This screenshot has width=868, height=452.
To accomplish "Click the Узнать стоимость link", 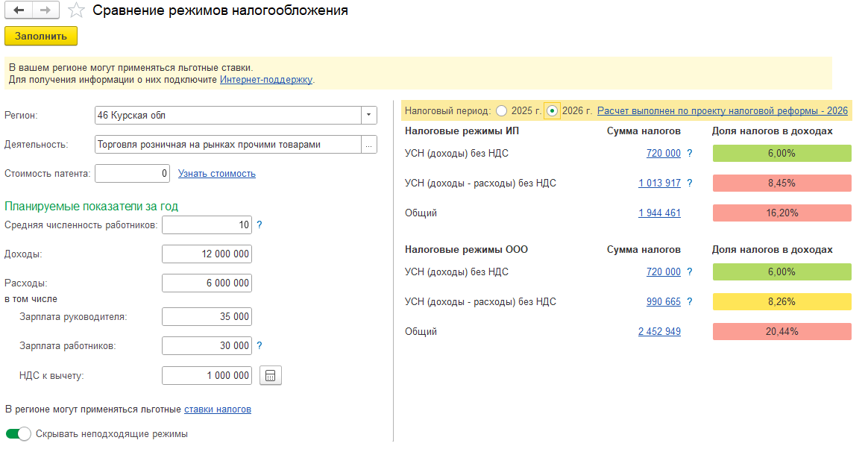I will click(216, 174).
